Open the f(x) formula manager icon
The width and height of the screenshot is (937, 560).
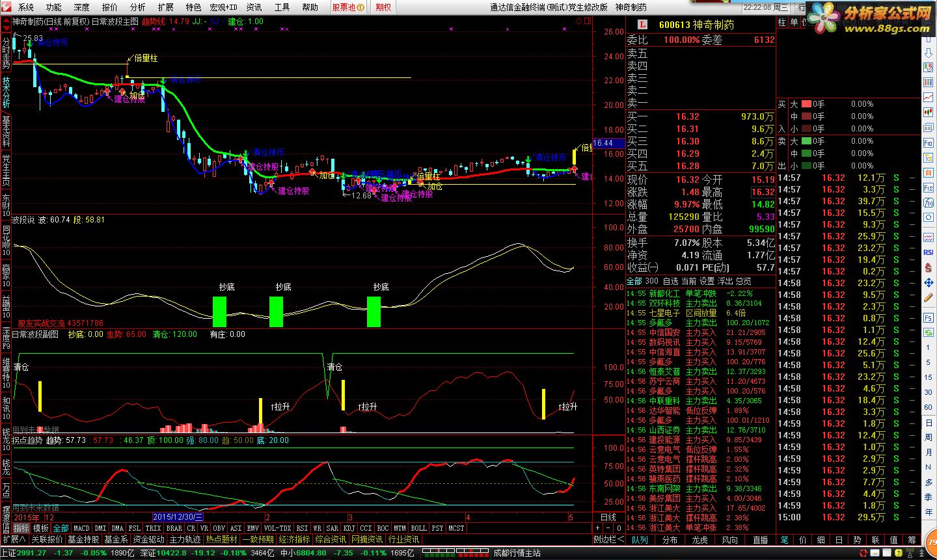click(929, 202)
